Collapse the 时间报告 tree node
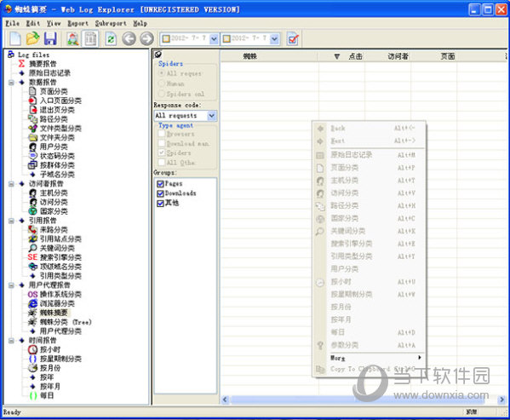510x420 pixels. tap(11, 341)
